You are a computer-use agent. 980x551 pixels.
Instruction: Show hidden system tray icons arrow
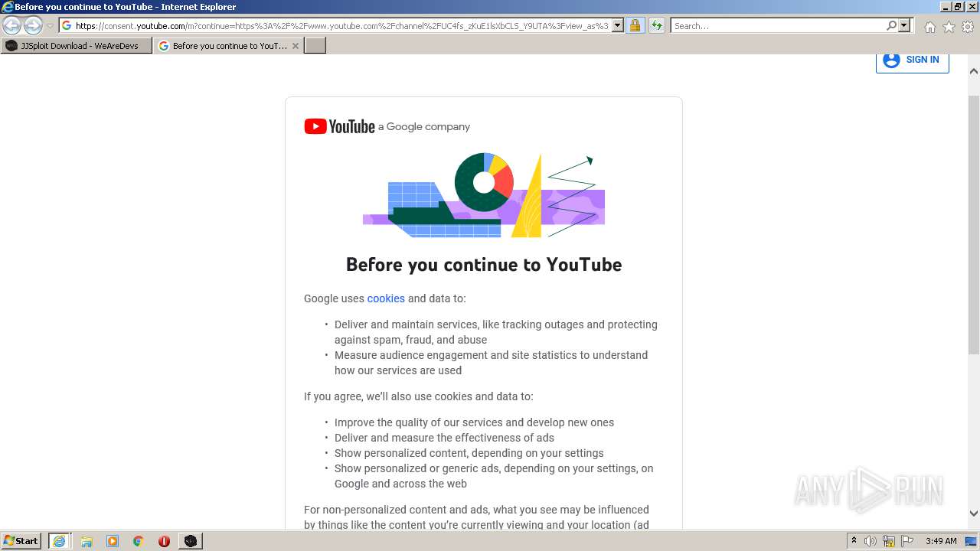pos(854,541)
